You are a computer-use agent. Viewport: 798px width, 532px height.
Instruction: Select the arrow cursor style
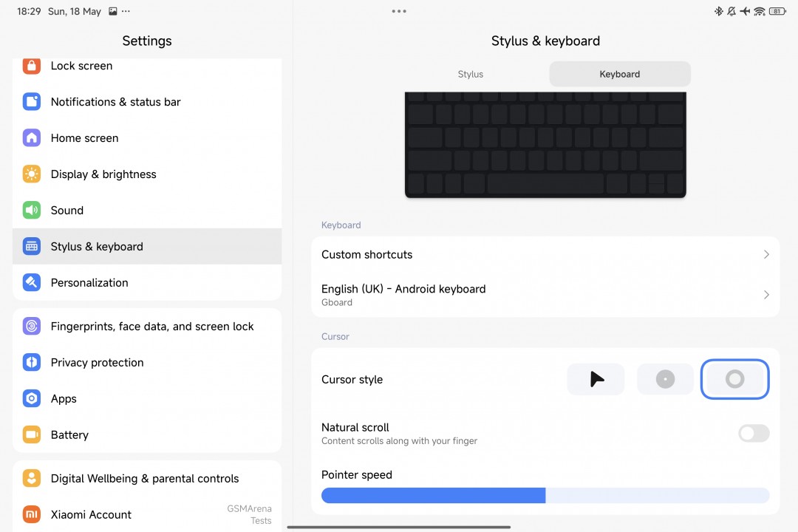(x=596, y=380)
